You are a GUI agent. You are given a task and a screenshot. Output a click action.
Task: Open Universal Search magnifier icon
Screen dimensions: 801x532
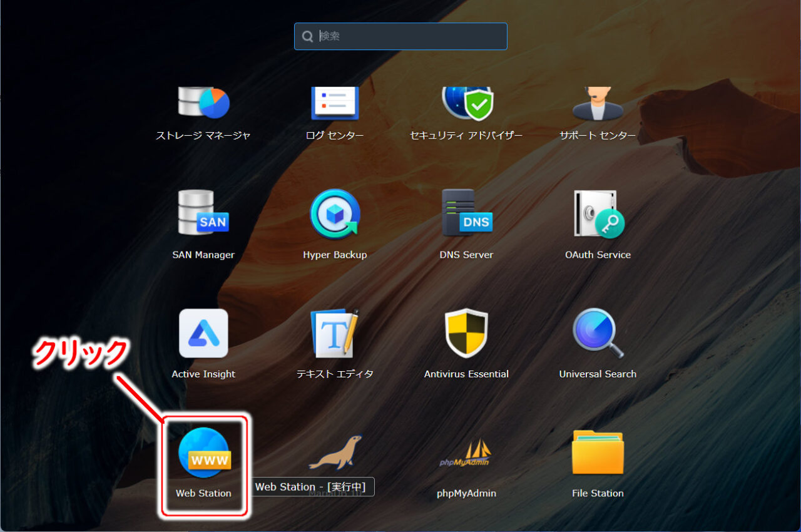point(598,333)
